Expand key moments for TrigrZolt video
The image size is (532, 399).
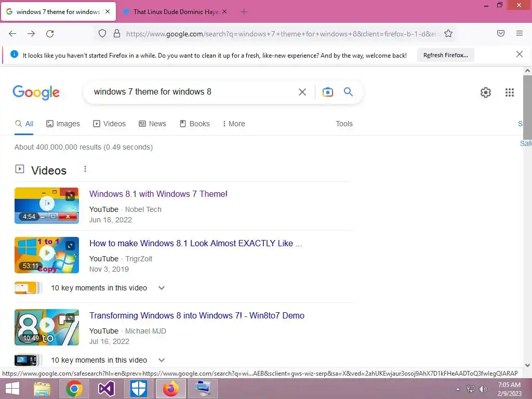(x=161, y=288)
